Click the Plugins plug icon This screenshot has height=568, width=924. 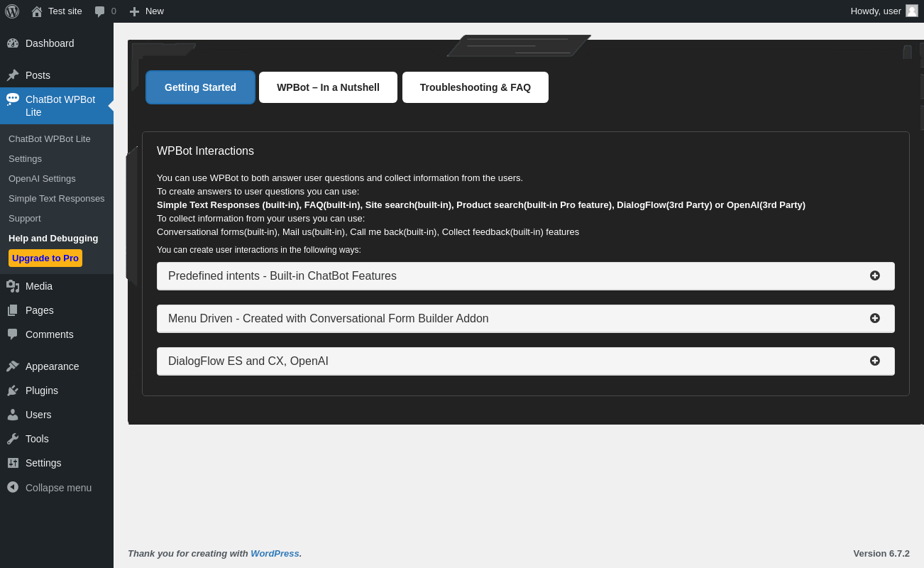(x=13, y=390)
